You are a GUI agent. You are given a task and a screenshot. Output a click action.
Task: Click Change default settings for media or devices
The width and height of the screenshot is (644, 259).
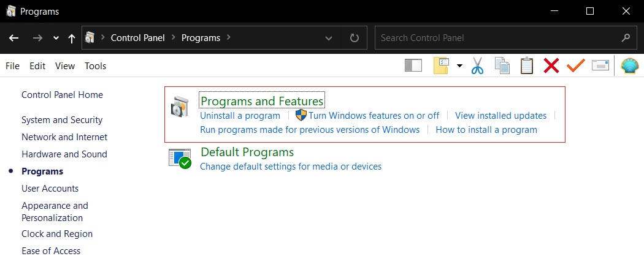(291, 167)
